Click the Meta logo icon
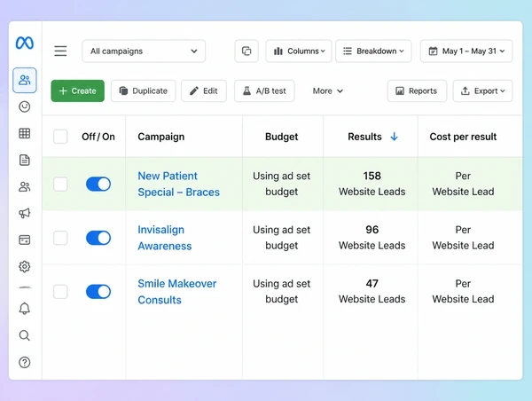Screen dimensions: 532x401 point(25,43)
